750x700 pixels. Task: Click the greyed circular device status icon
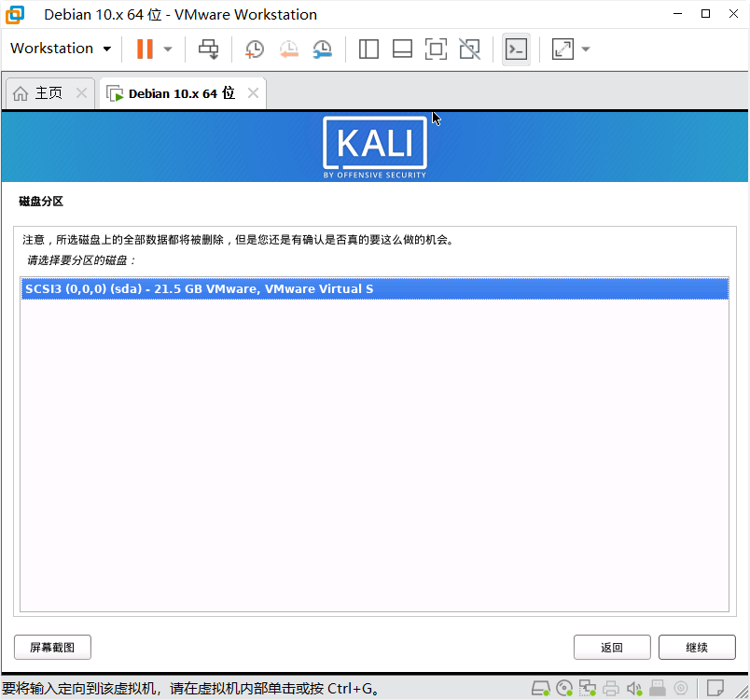681,689
